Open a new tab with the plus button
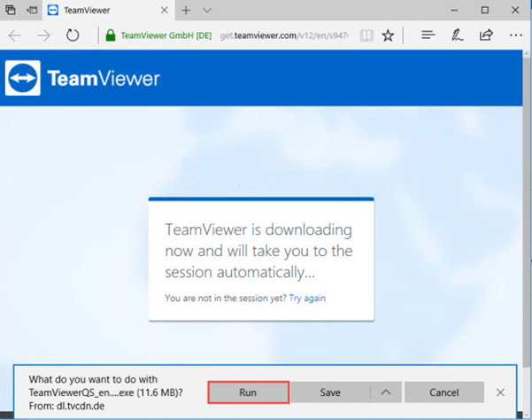 (x=186, y=11)
